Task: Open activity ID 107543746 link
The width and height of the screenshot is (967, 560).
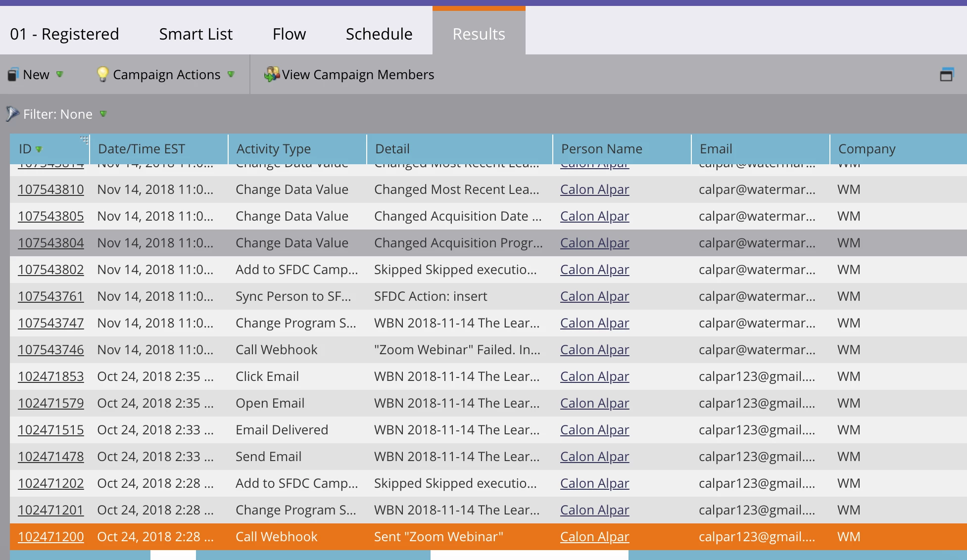Action: (x=51, y=350)
